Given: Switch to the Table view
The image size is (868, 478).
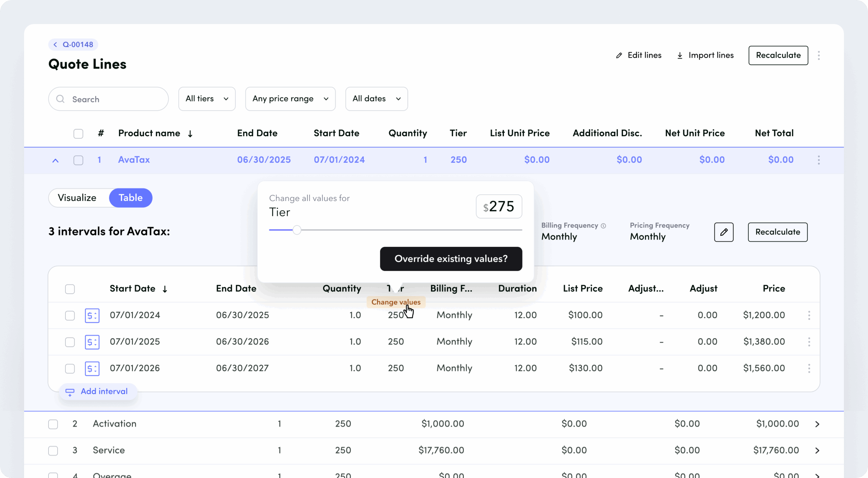Looking at the screenshot, I should click(131, 198).
